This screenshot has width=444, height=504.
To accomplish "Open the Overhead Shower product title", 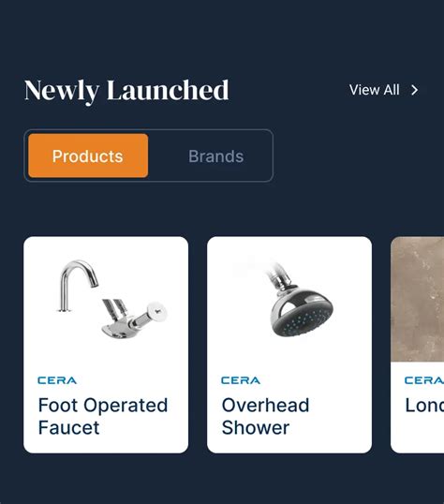I will [265, 416].
